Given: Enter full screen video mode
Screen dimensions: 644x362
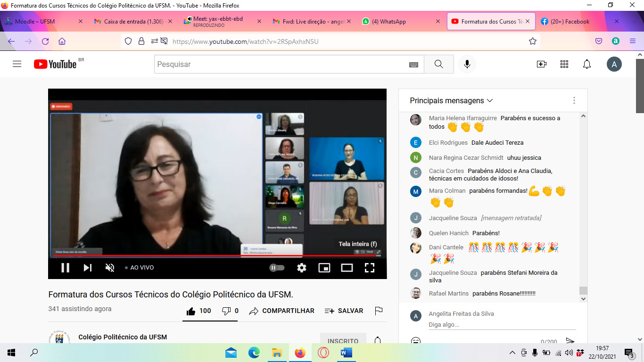Looking at the screenshot, I should 370,268.
